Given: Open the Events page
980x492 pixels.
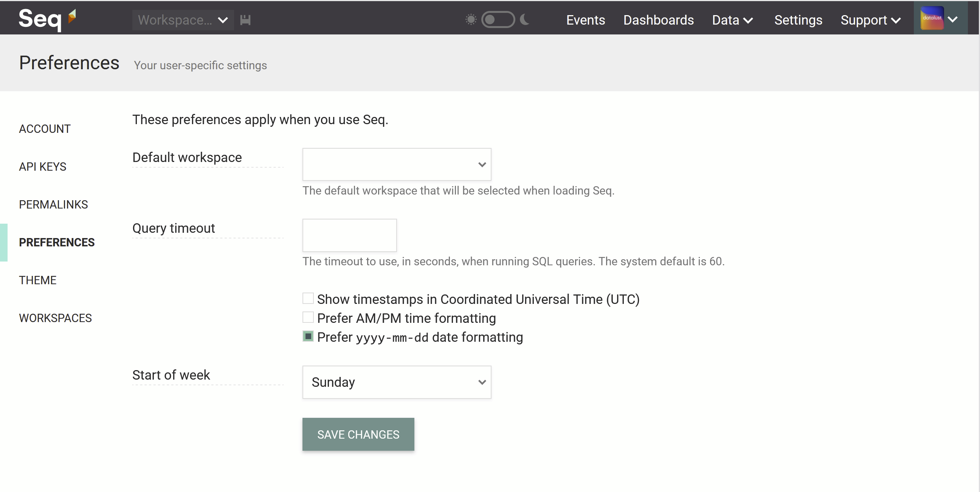Looking at the screenshot, I should (x=586, y=20).
